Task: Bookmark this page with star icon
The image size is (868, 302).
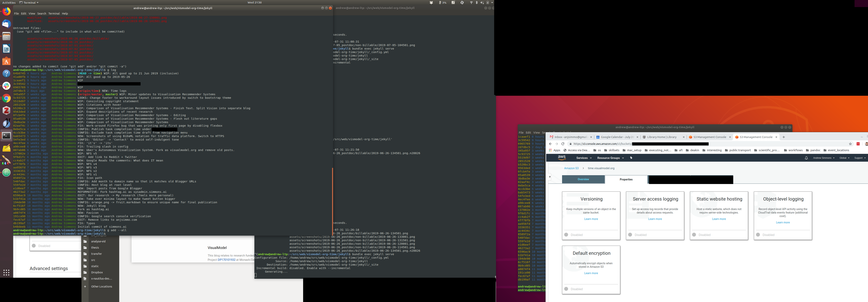Action: point(850,144)
